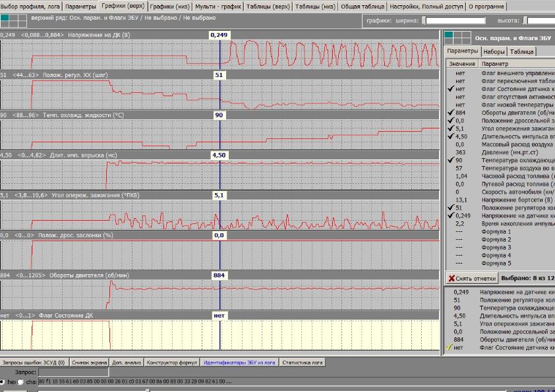Image resolution: width=555 pixels, height=392 pixels.
Task: Open the 'Настройки, Полный доступ' tab
Action: [x=426, y=7]
